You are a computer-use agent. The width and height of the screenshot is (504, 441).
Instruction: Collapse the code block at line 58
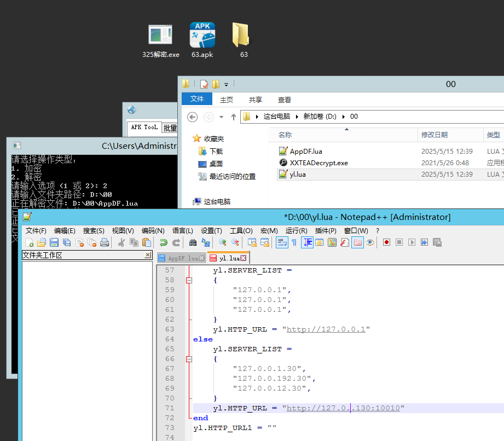[x=189, y=280]
